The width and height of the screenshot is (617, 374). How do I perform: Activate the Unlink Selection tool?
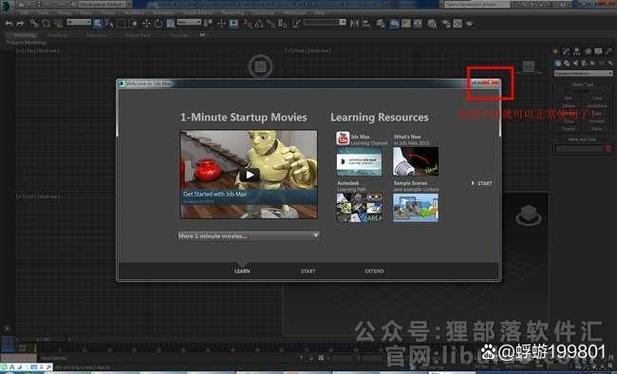pos(46,24)
